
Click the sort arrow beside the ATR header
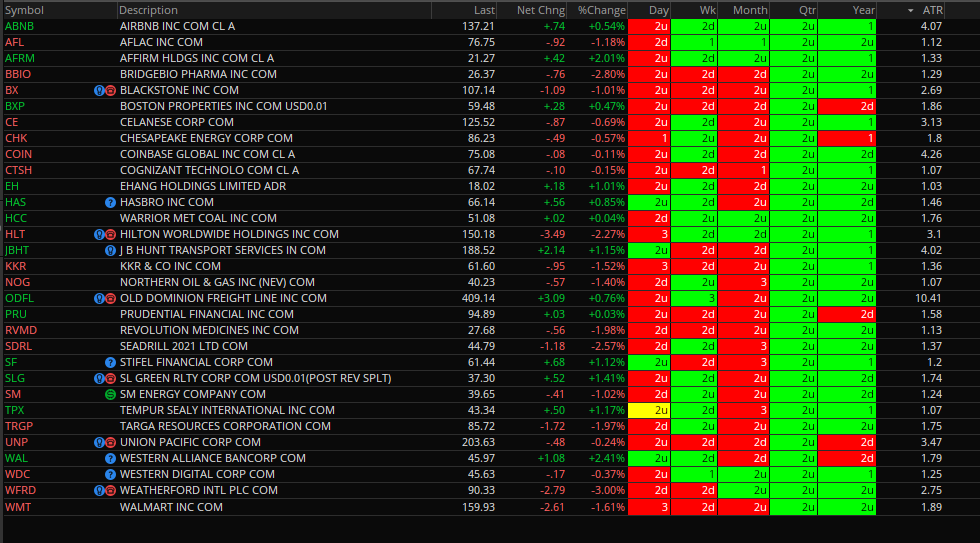click(x=911, y=11)
